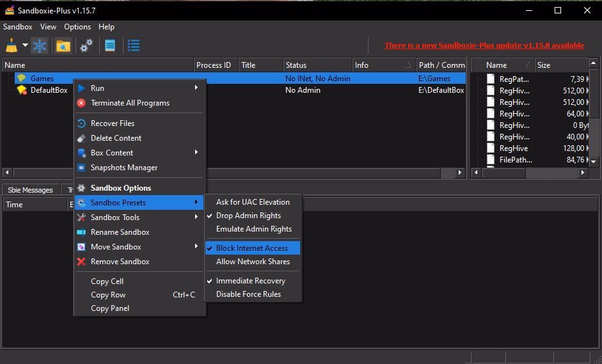The width and height of the screenshot is (602, 364).
Task: Click the new Sandboxie-Plus update link
Action: (484, 45)
